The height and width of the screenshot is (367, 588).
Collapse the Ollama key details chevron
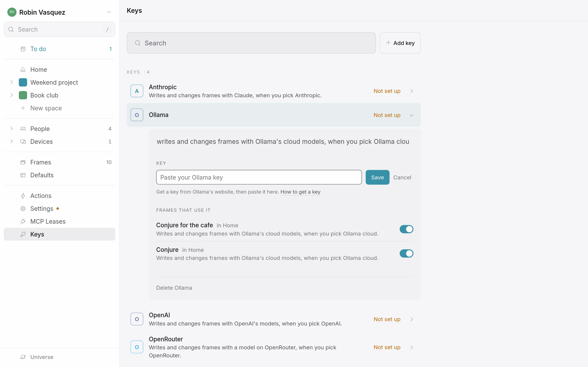411,115
